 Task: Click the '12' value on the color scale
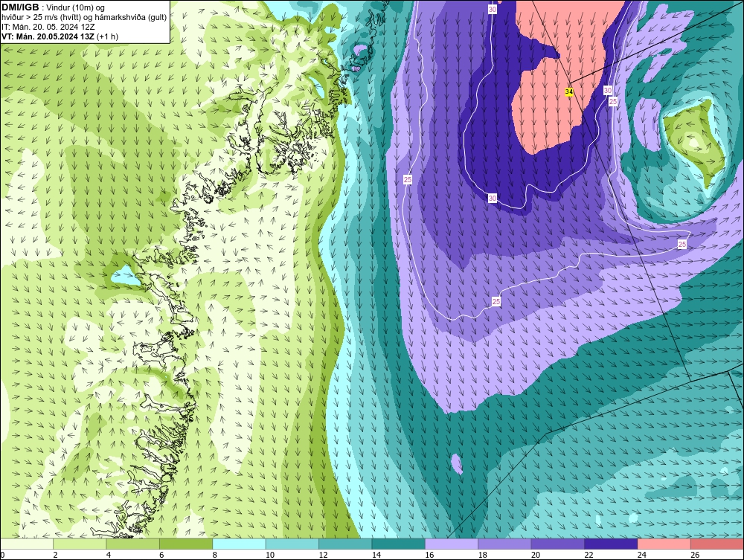click(x=323, y=555)
